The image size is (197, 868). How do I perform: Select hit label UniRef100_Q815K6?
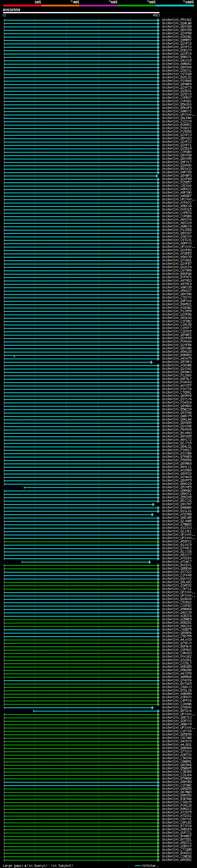click(177, 765)
